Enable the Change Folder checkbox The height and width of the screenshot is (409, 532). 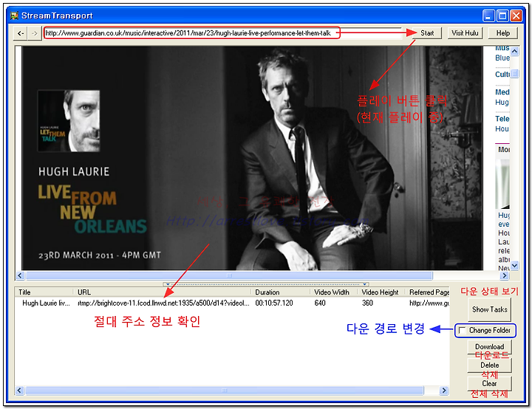pyautogui.click(x=462, y=330)
